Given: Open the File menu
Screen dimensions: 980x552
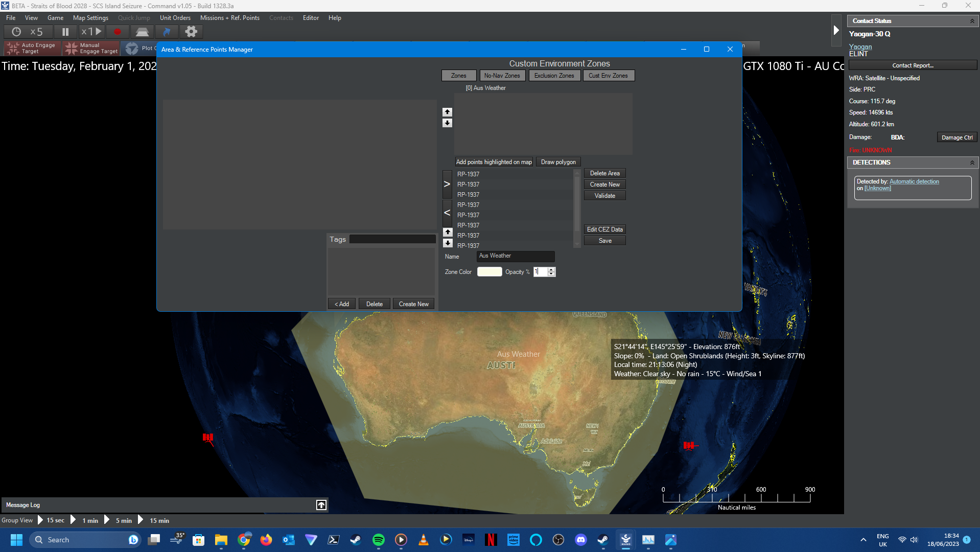Looking at the screenshot, I should 11,18.
